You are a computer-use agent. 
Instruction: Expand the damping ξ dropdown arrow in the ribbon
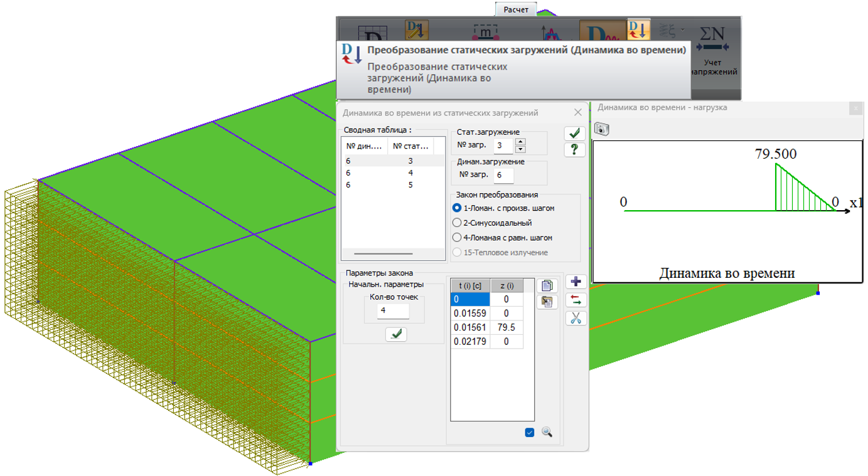[x=683, y=29]
